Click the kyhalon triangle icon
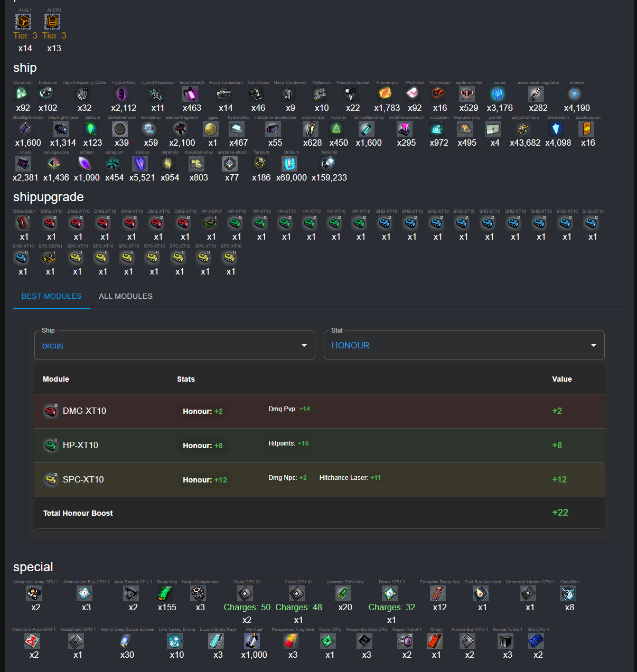637x672 pixels. 336,129
